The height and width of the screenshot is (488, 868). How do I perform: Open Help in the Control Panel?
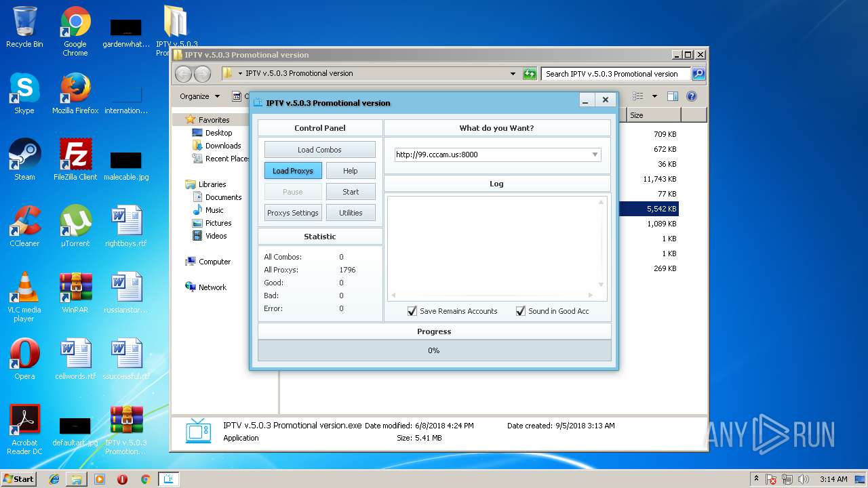pos(351,171)
